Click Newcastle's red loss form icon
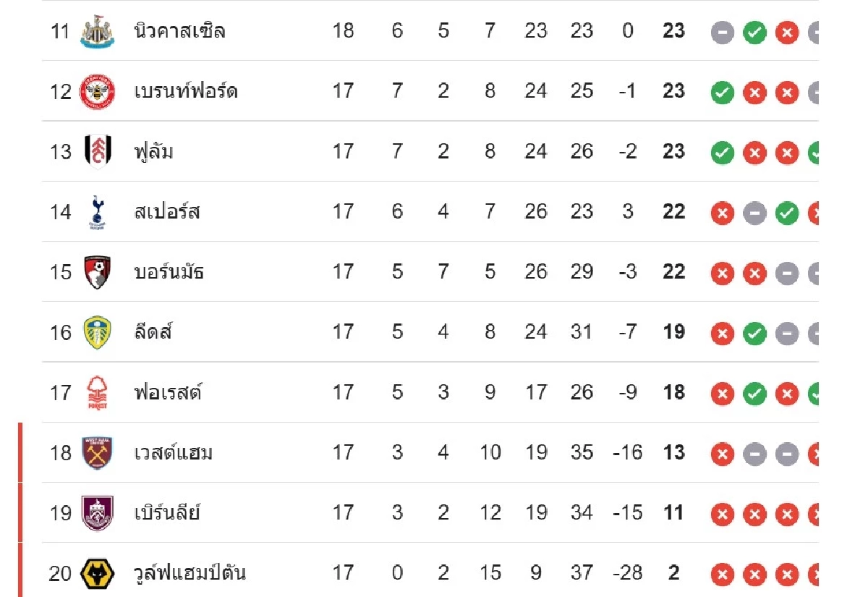This screenshot has height=597, width=868. tap(787, 33)
